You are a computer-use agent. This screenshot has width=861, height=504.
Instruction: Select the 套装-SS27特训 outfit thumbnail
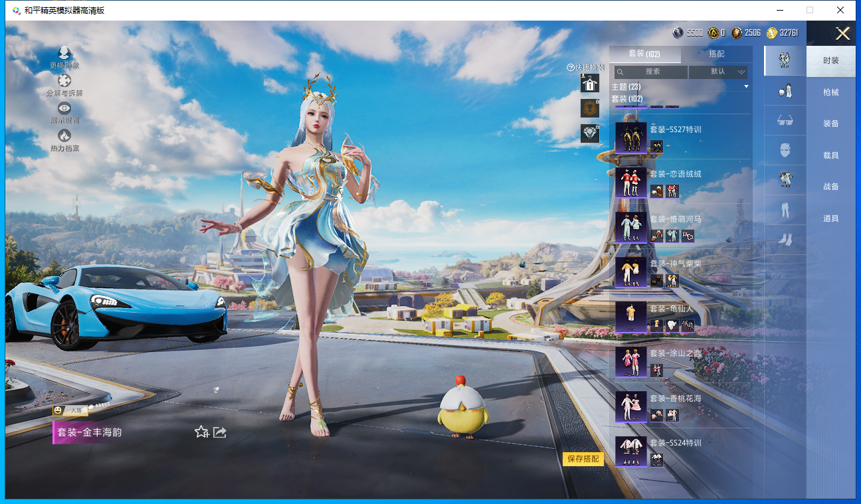click(x=630, y=138)
